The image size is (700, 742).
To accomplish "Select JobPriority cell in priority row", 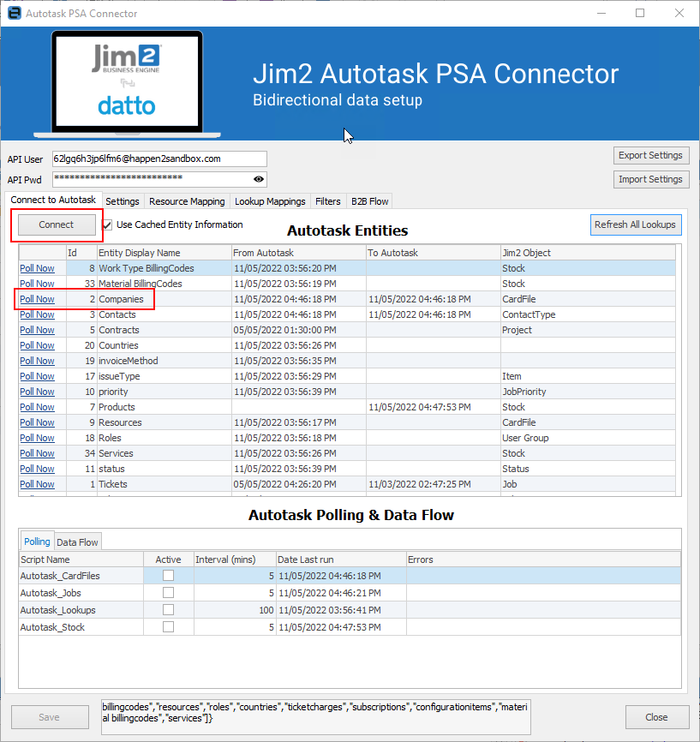I will 588,392.
